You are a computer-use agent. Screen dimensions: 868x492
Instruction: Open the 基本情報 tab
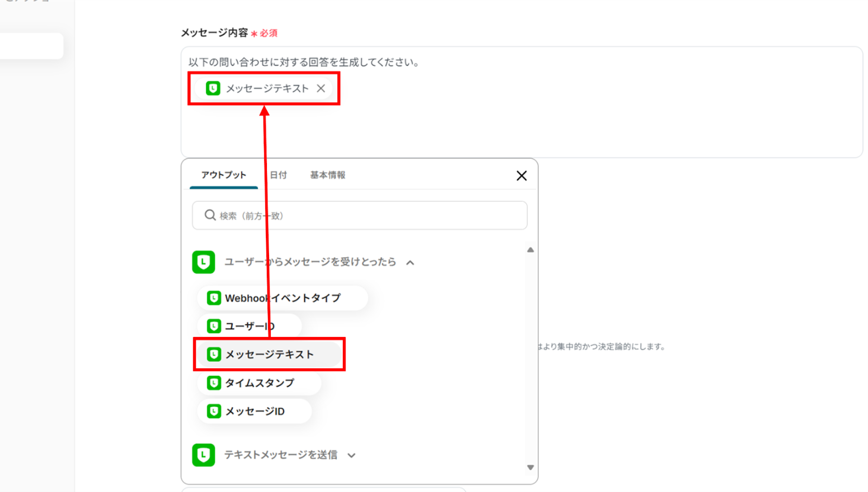pos(328,175)
